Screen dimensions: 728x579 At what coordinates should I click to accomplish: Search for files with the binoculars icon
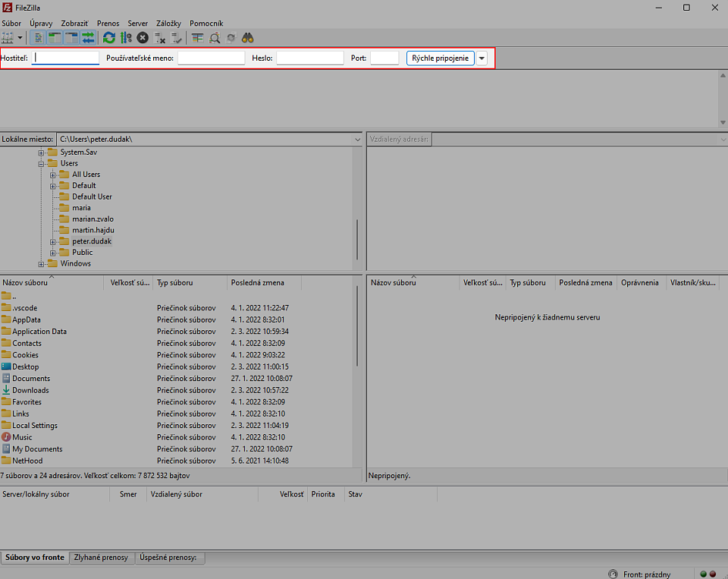coord(247,38)
